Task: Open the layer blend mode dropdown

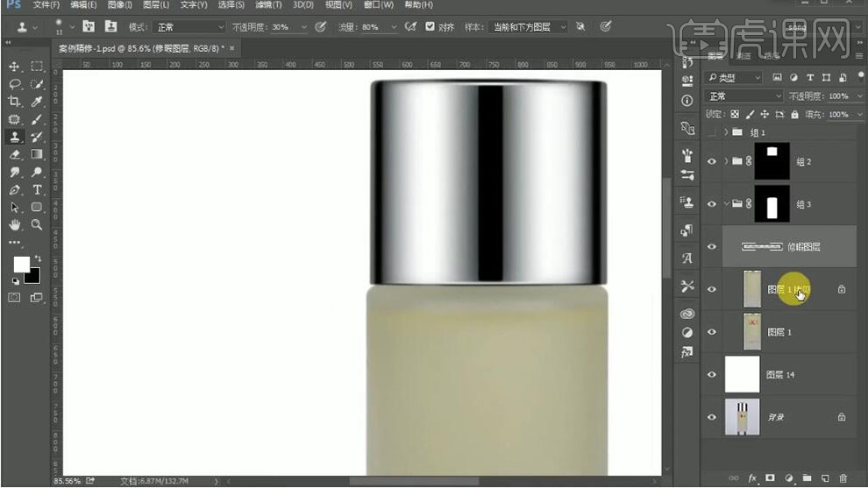Action: pos(744,96)
